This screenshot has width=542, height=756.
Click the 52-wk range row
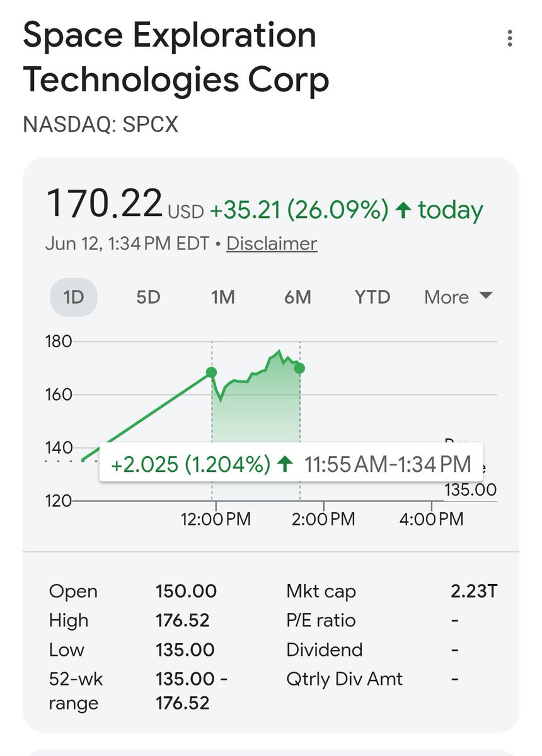(x=139, y=691)
